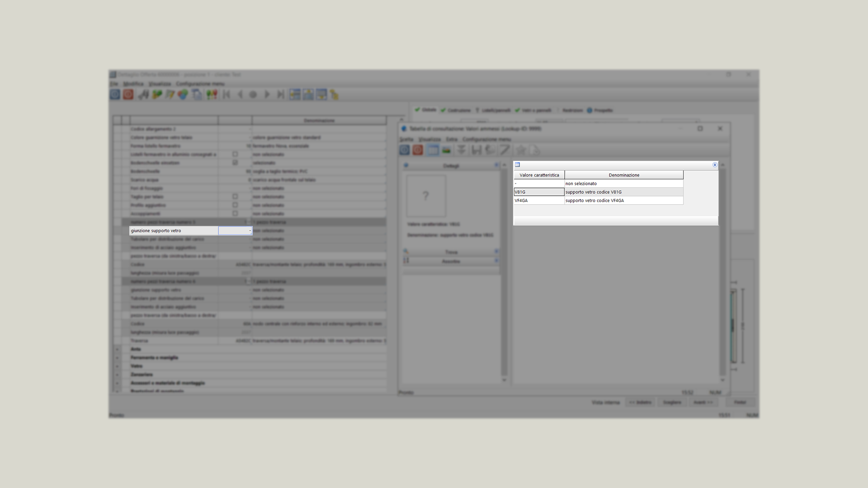Viewport: 868px width, 488px height.
Task: Open the Extra menu in lookup window
Action: [452, 139]
